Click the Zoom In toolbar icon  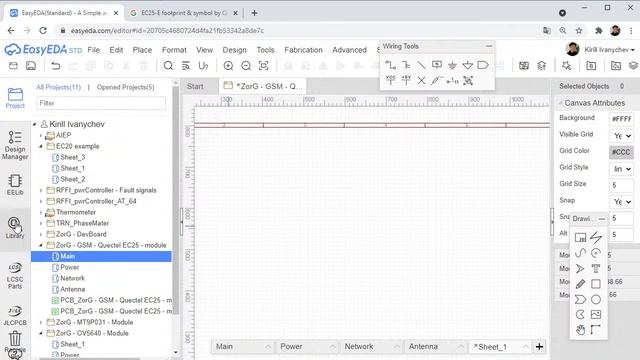pos(228,66)
